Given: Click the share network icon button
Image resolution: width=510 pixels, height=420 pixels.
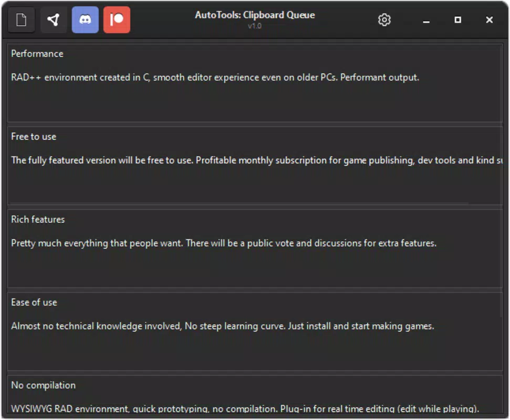Looking at the screenshot, I should pyautogui.click(x=54, y=19).
